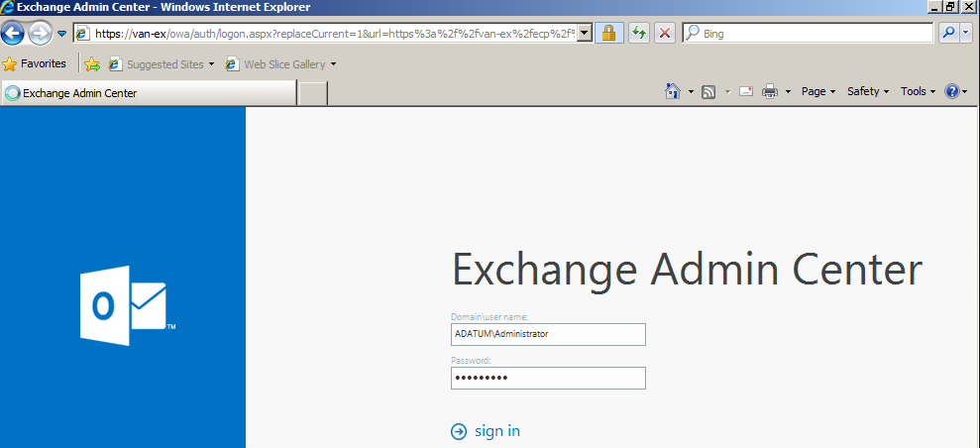Expand the address bar autocomplete dropdown
Screen dimensions: 980x448
pyautogui.click(x=585, y=34)
